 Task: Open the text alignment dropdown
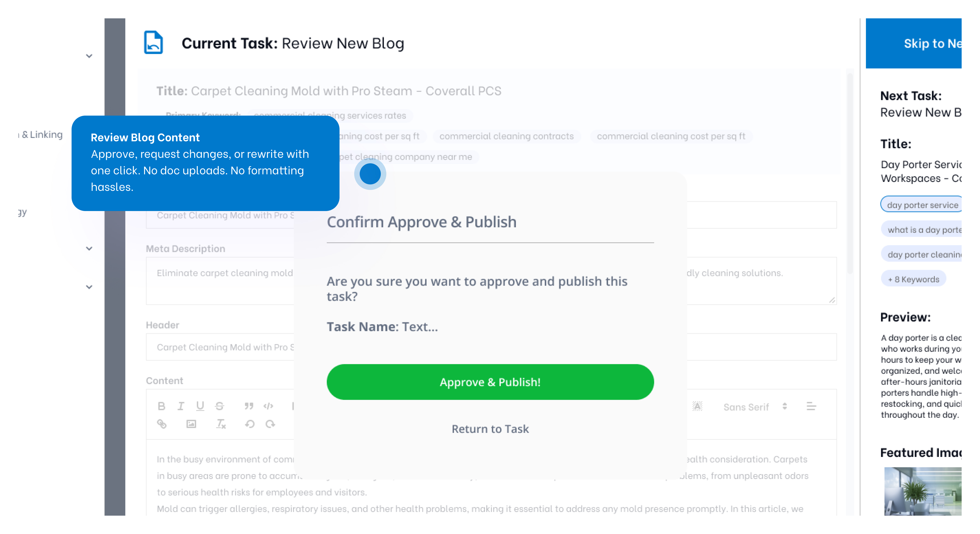811,407
